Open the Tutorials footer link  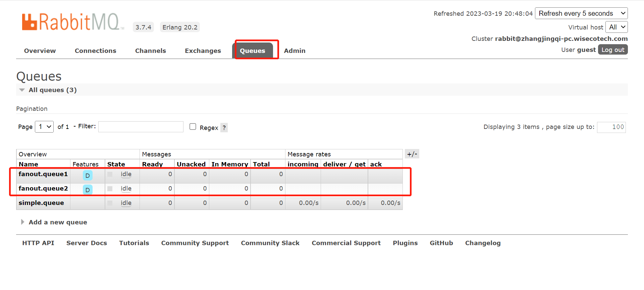(134, 243)
